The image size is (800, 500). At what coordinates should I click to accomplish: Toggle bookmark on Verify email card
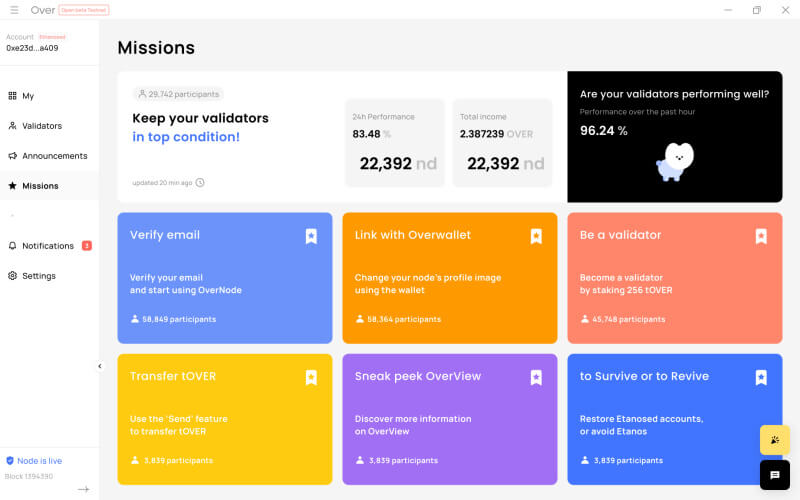(x=311, y=236)
